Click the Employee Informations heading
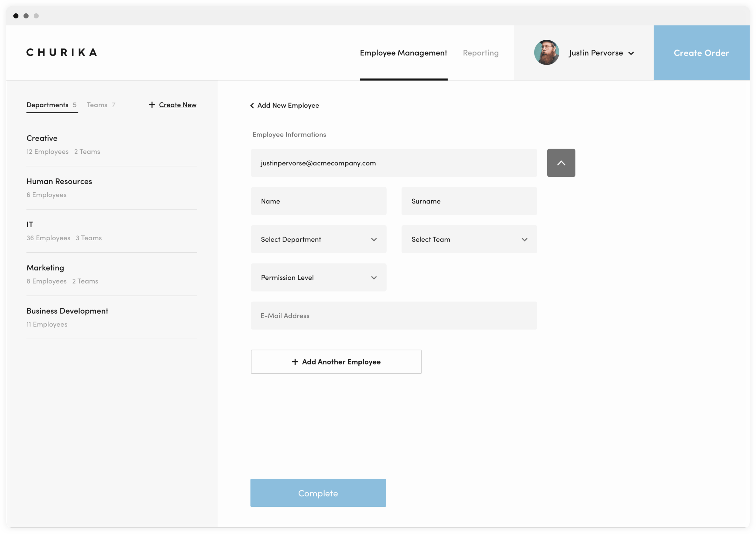This screenshot has height=534, width=756. [289, 135]
